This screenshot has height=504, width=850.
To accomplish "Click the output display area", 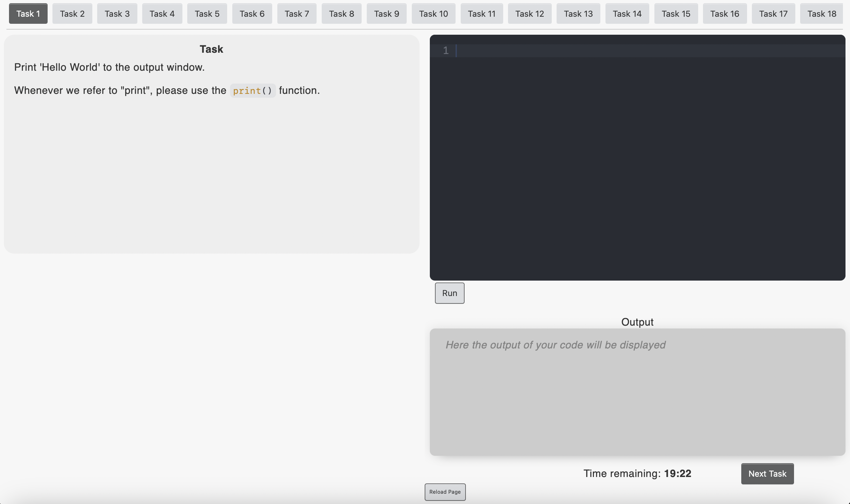I will pyautogui.click(x=637, y=392).
